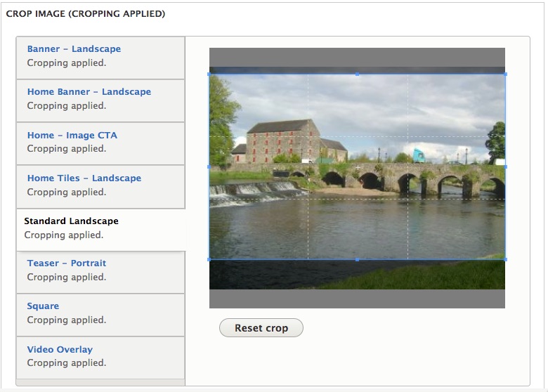This screenshot has width=548, height=392.
Task: Click 'Cropping applied.' under Banner – Landscape
Action: (x=67, y=63)
